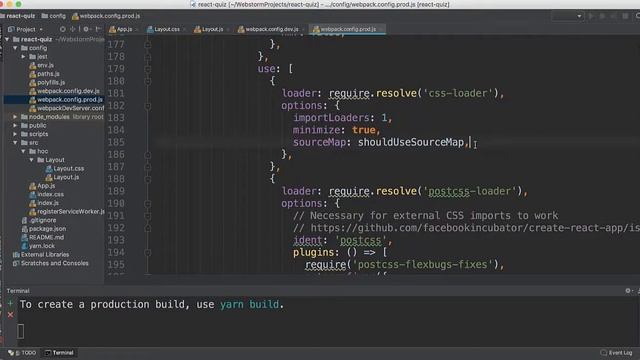Expand the public folder
640x360 pixels.
[16, 125]
